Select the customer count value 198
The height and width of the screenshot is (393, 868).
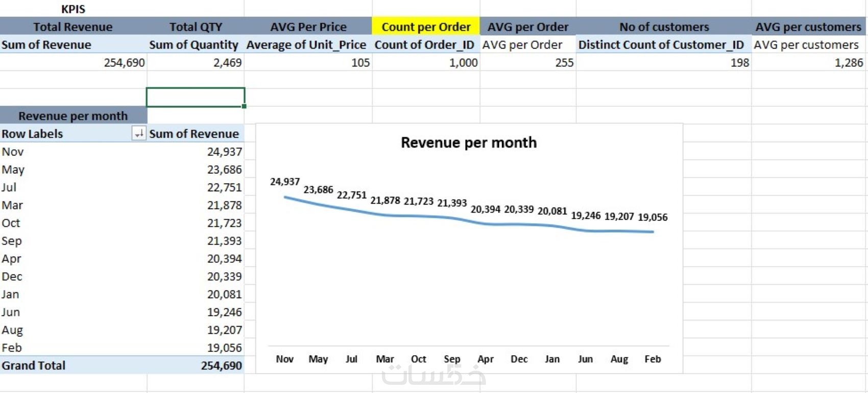[x=739, y=62]
